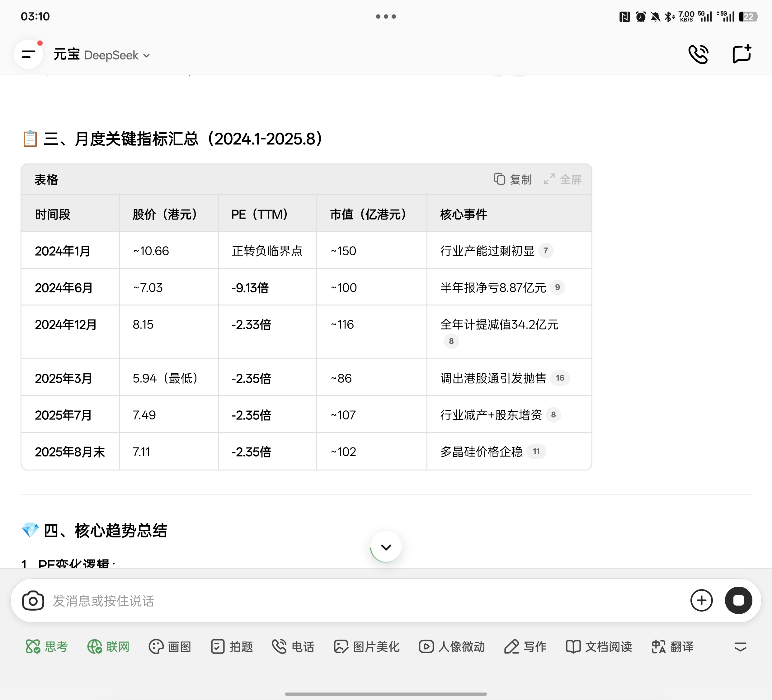This screenshot has width=772, height=700.
Task: Open citation 16 reference badge
Action: [560, 378]
